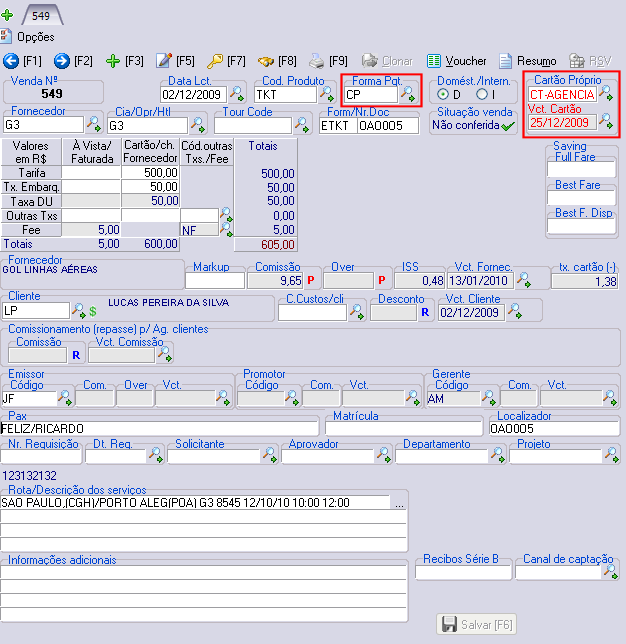Open the Resumo summary
The height and width of the screenshot is (644, 626).
point(528,61)
